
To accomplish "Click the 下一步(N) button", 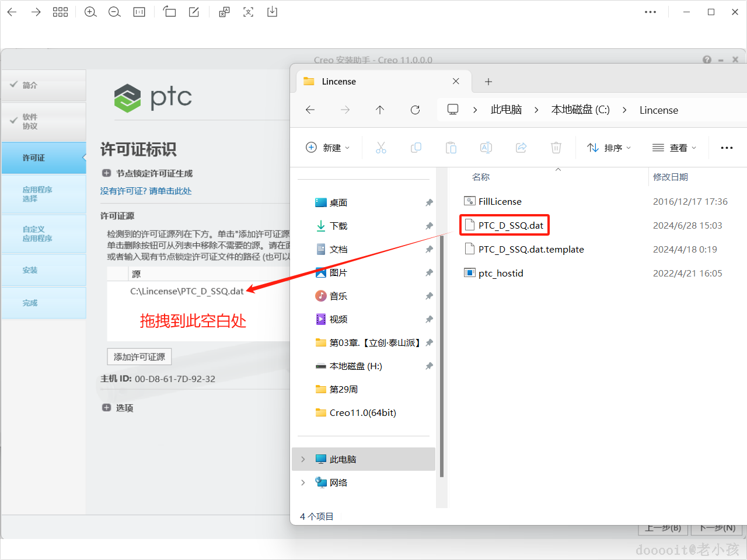I will tap(717, 528).
